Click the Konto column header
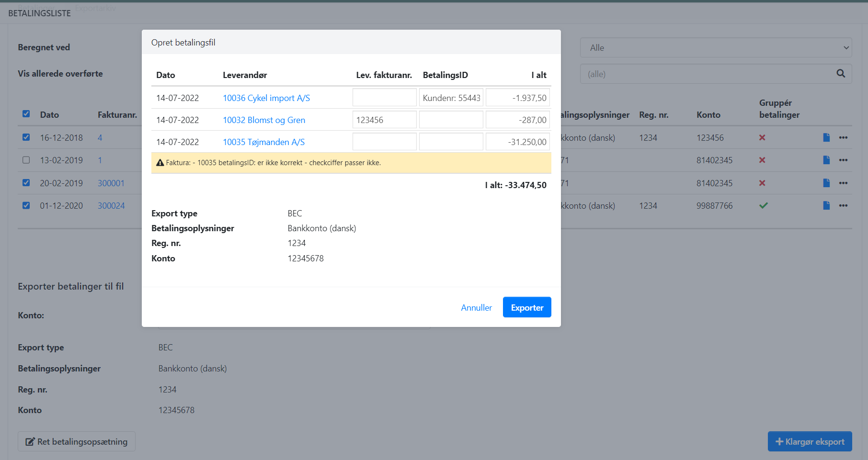 click(x=708, y=115)
